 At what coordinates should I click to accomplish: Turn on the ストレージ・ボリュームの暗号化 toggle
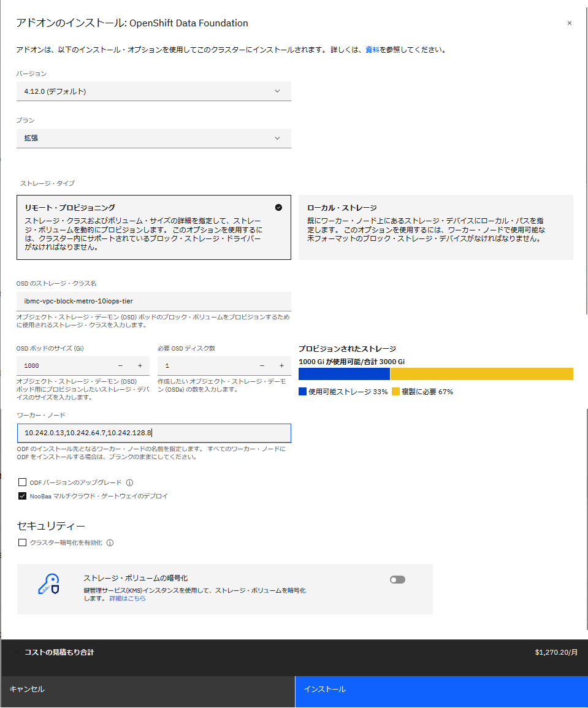click(397, 579)
